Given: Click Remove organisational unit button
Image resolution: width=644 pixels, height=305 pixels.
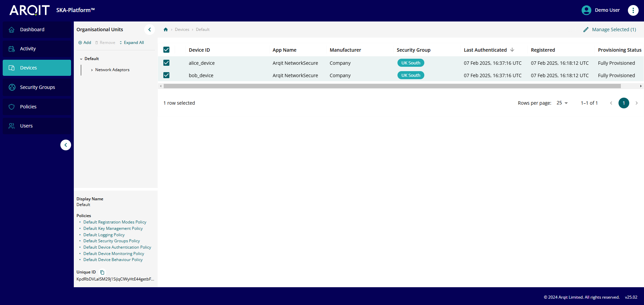Looking at the screenshot, I should (x=105, y=43).
